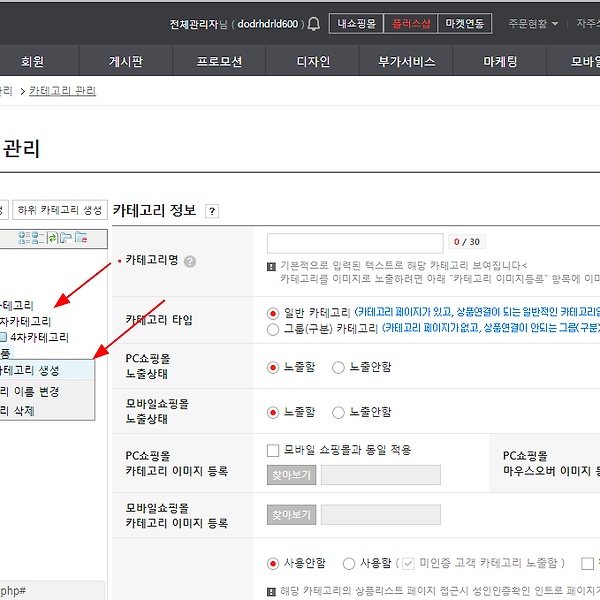The height and width of the screenshot is (600, 600).
Task: Select the 그룹(구분) 카테고리 radio button
Action: pos(273,329)
